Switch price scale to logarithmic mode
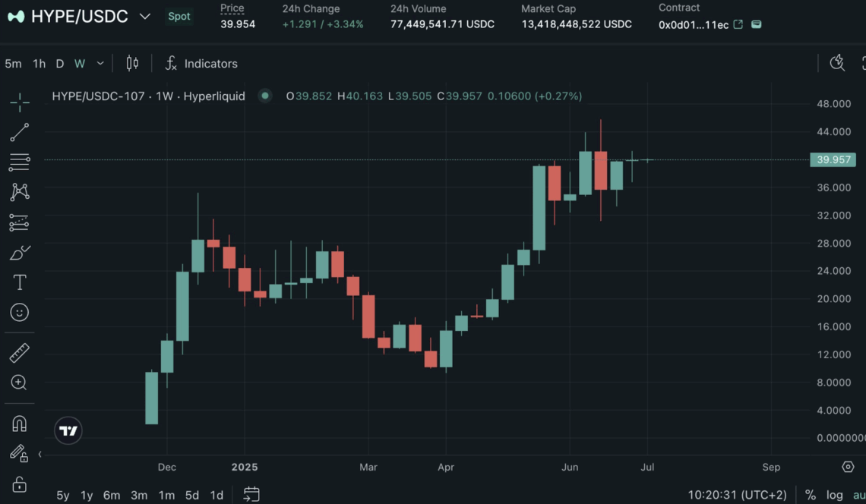This screenshot has width=866, height=504. tap(833, 494)
